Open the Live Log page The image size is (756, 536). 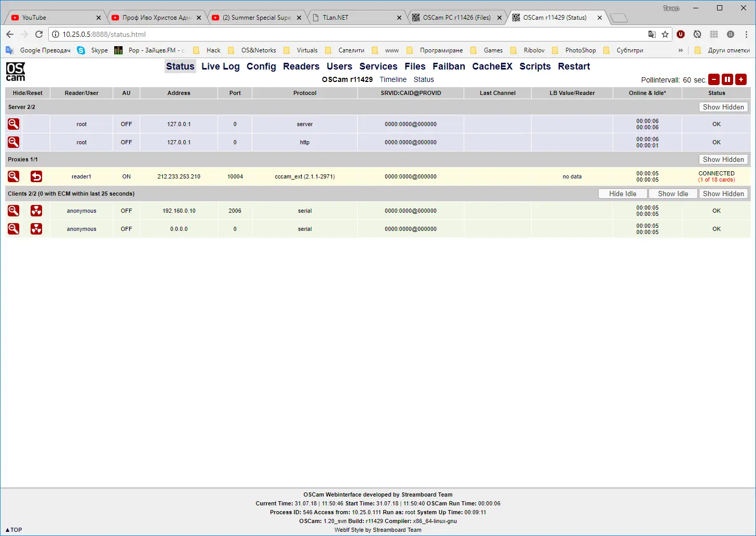221,66
